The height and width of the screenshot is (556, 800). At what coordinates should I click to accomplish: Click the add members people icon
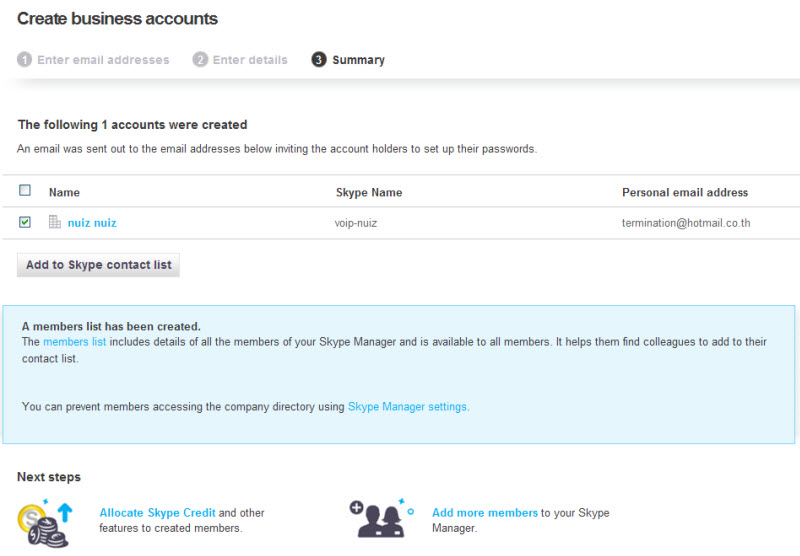click(382, 518)
